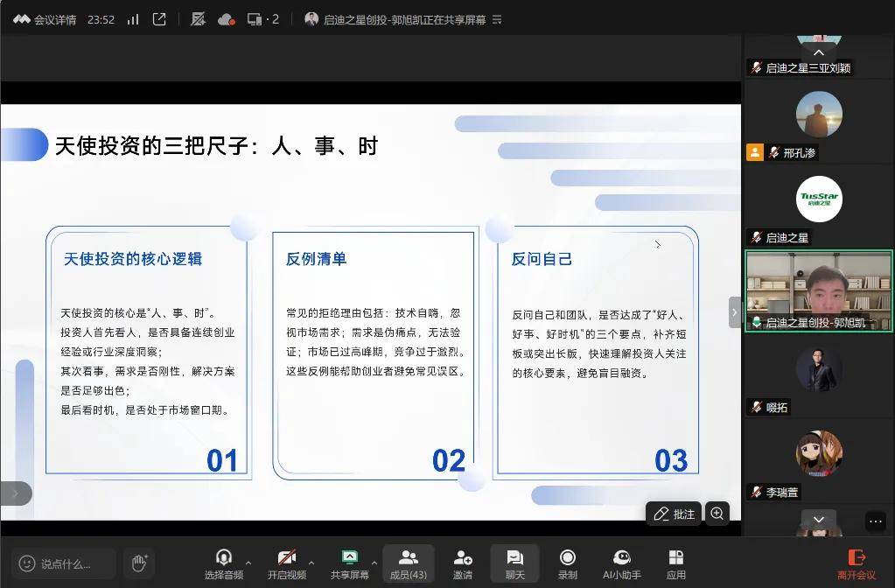Expand the audio options arrow

[248, 563]
